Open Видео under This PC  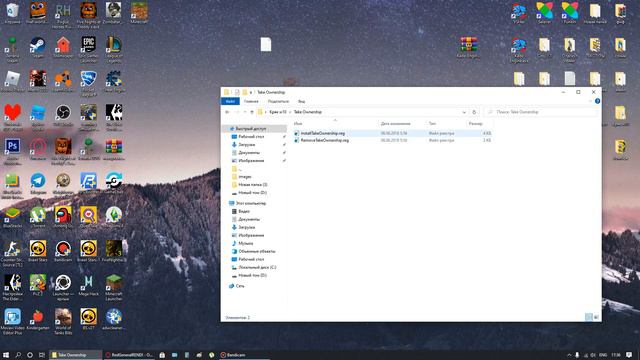pyautogui.click(x=244, y=211)
